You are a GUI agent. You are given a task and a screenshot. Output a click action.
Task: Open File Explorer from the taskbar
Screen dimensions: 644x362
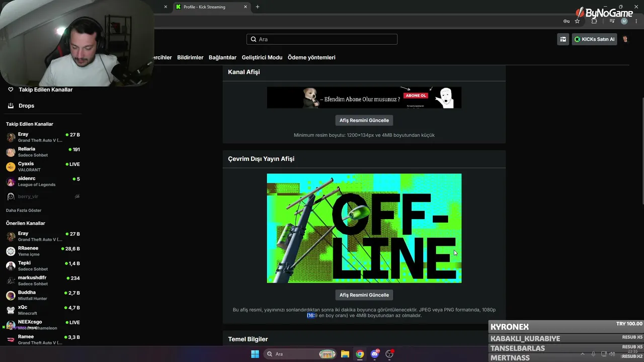(x=345, y=354)
